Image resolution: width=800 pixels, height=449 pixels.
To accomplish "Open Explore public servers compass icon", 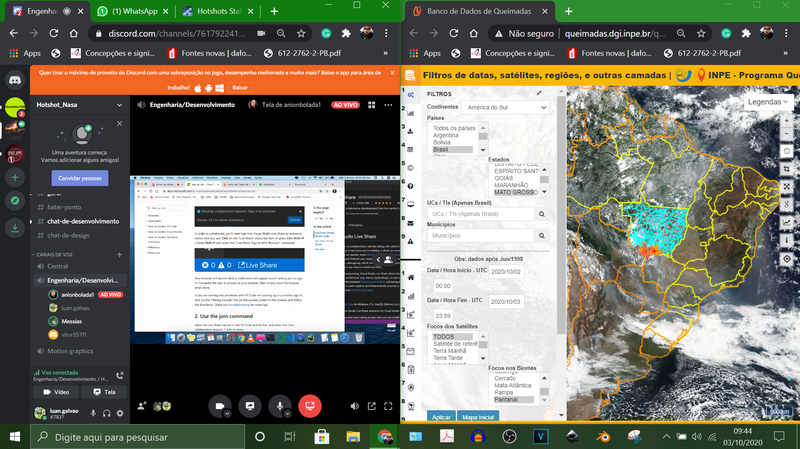I will point(15,201).
